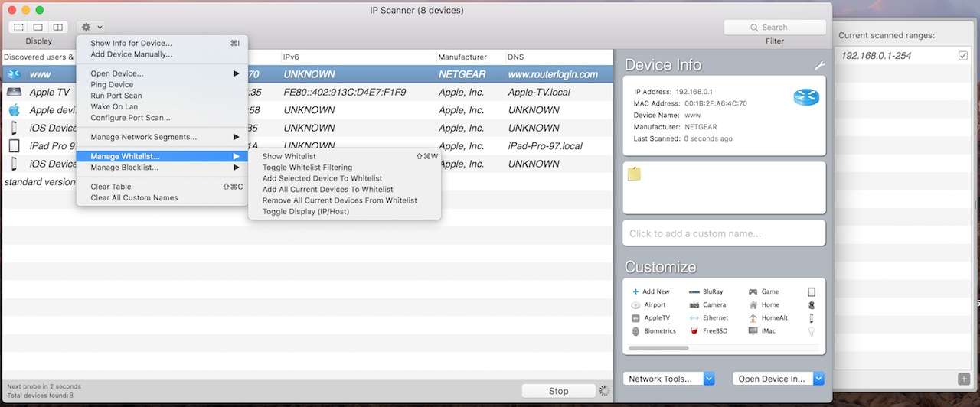Choose Add All Current Devices To Whitelist
This screenshot has width=980, height=407.
[x=345, y=189]
